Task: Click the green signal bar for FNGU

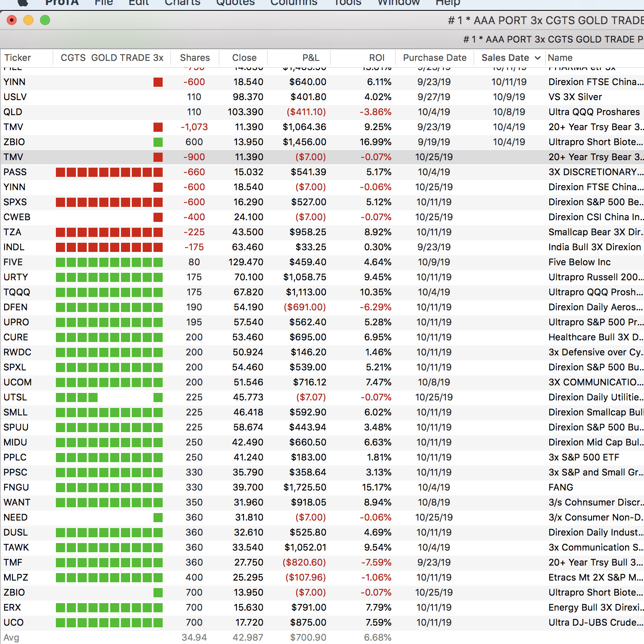Action: [109, 488]
